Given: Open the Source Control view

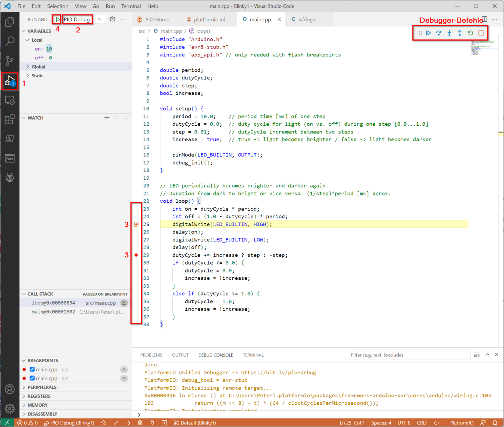Looking at the screenshot, I should tap(10, 61).
